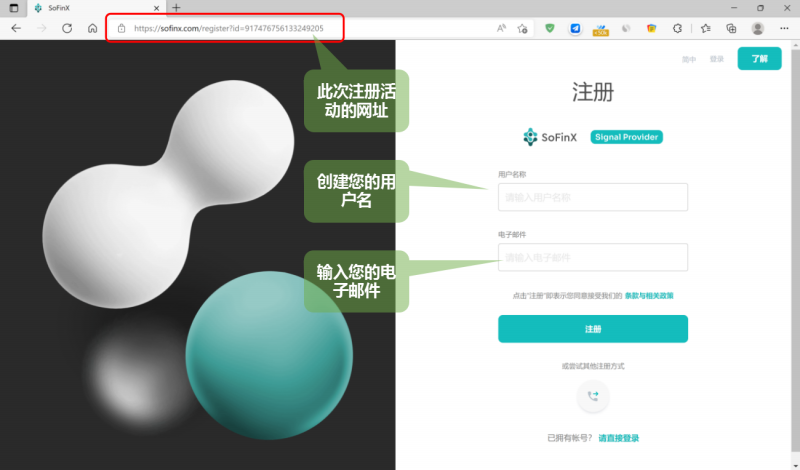View site info via the lock icon

pos(121,29)
